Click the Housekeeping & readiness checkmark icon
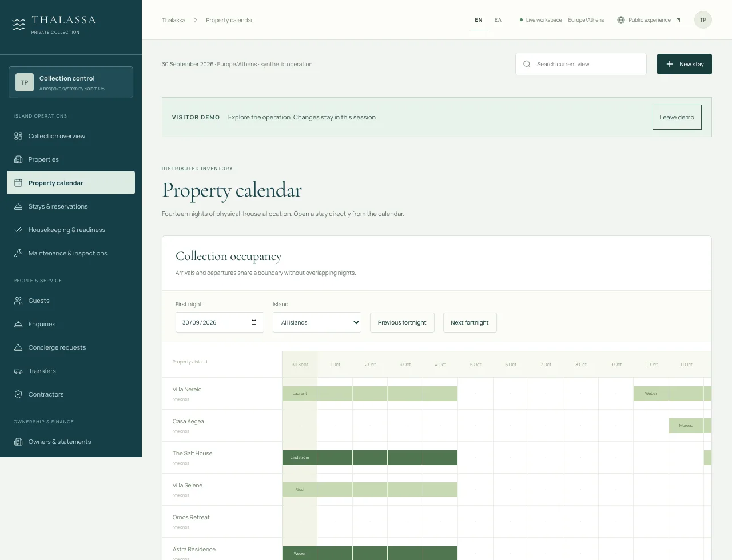The image size is (732, 560). 18,230
